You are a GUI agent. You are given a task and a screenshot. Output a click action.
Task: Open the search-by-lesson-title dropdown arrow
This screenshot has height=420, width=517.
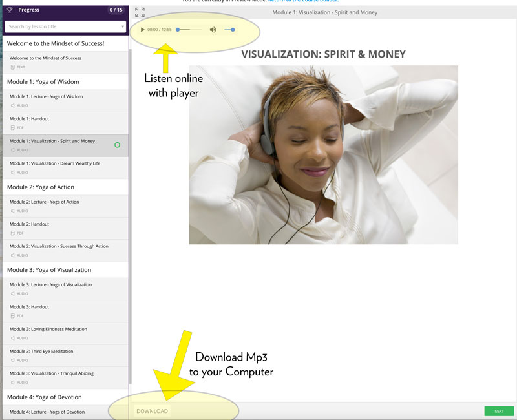tap(123, 26)
